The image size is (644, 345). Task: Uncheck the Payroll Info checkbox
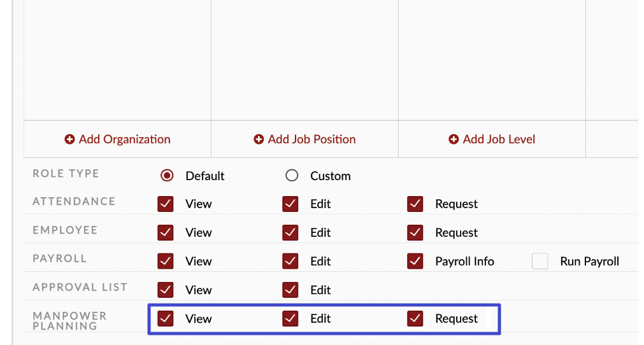click(415, 261)
